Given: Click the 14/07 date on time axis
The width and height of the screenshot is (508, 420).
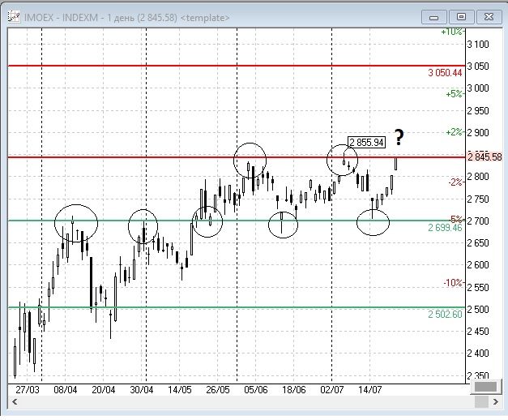Looking at the screenshot, I should coord(370,389).
